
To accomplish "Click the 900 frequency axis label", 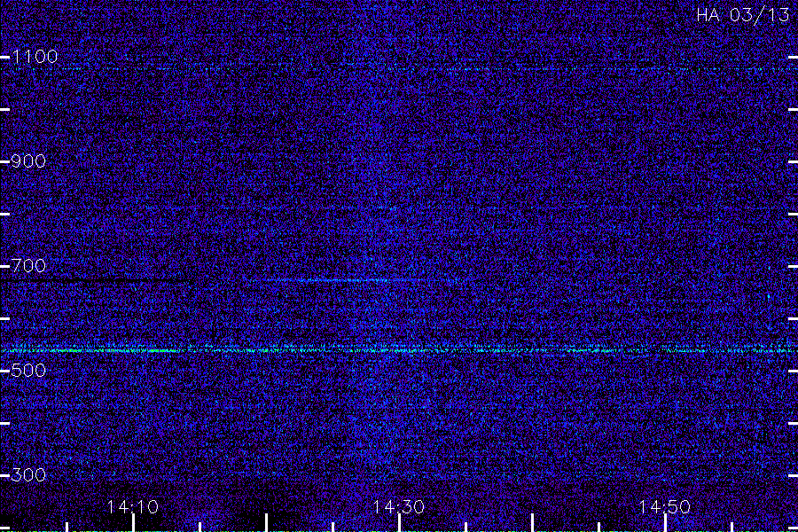I will [x=28, y=161].
